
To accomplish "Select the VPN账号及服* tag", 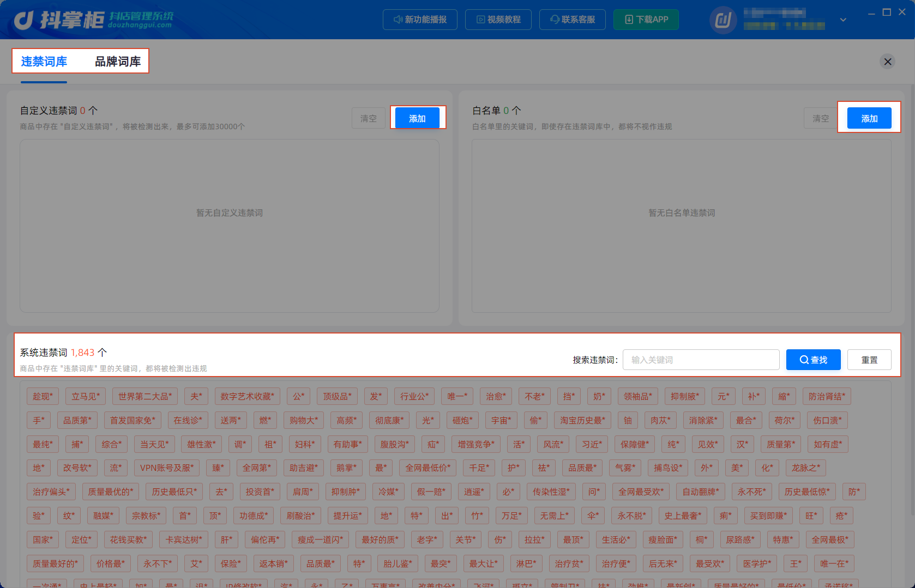I will (x=167, y=468).
